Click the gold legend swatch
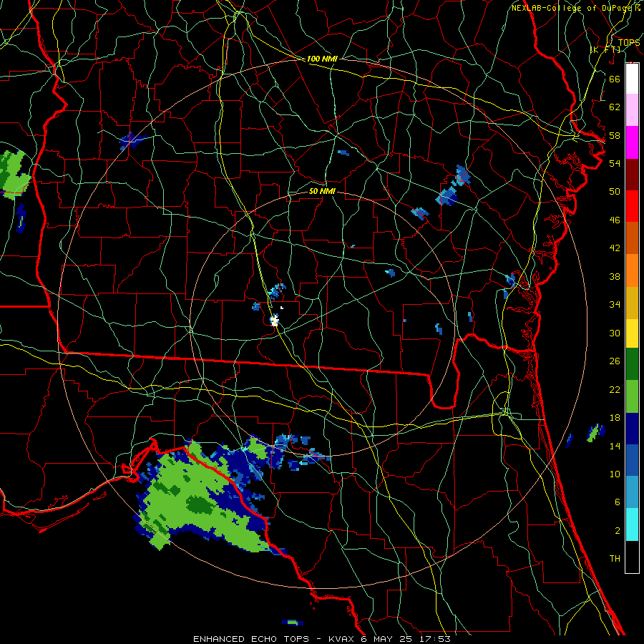Screen dimensions: 644x644 (632, 303)
